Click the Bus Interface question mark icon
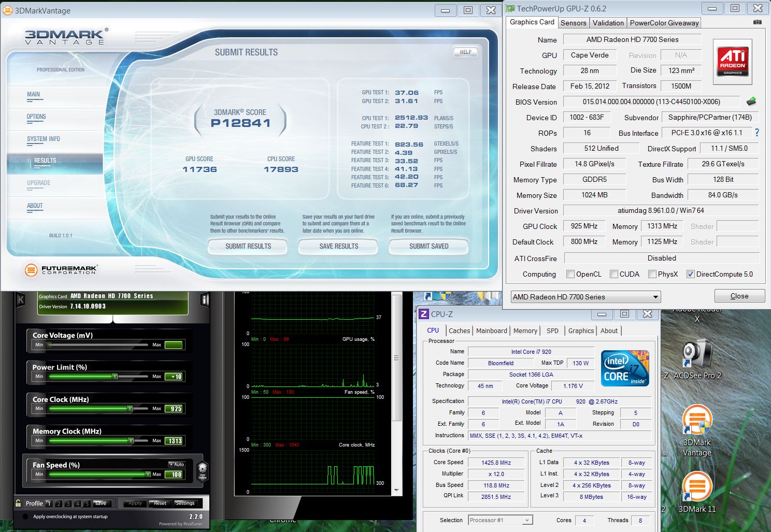The image size is (771, 532). [x=757, y=133]
